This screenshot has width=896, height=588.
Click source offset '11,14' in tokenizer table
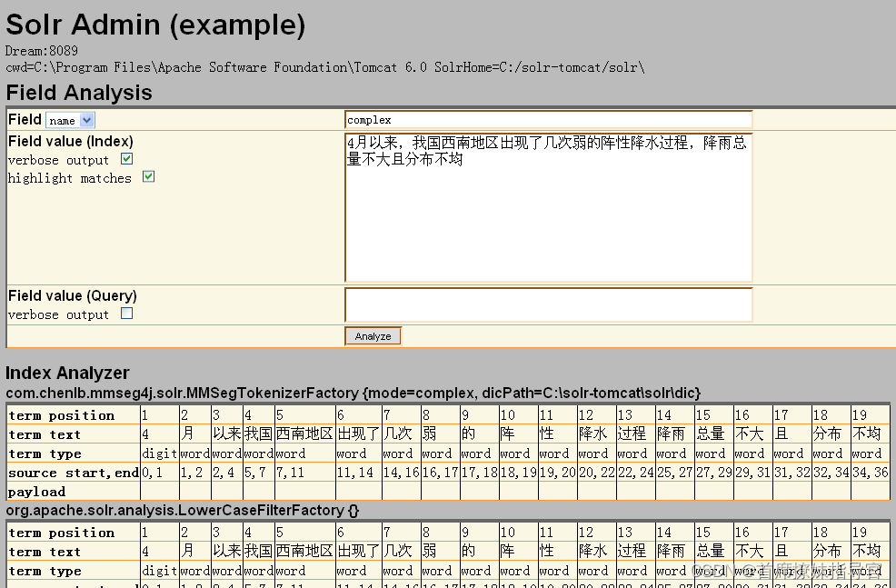point(355,473)
